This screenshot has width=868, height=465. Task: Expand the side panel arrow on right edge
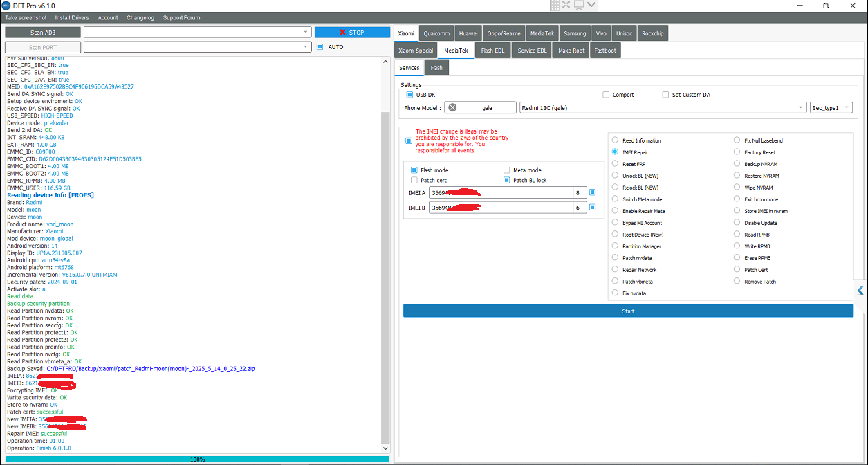[860, 291]
